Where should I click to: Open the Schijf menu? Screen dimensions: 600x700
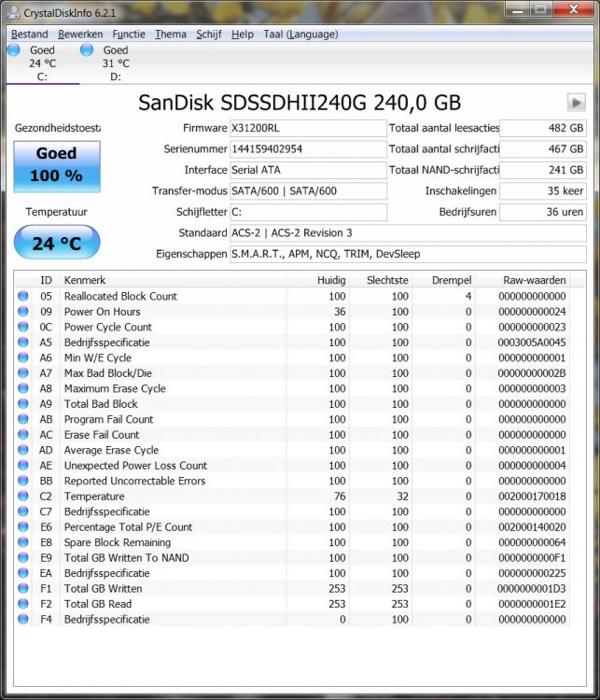[209, 35]
